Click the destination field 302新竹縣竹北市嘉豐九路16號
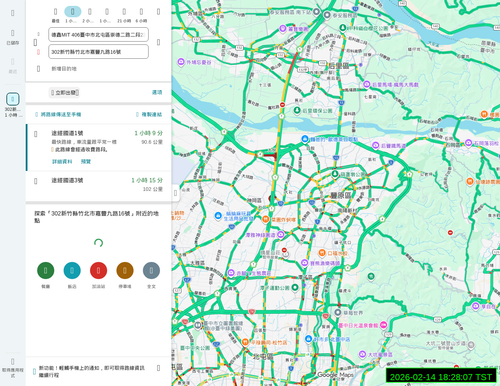The height and width of the screenshot is (386, 500). pos(98,52)
